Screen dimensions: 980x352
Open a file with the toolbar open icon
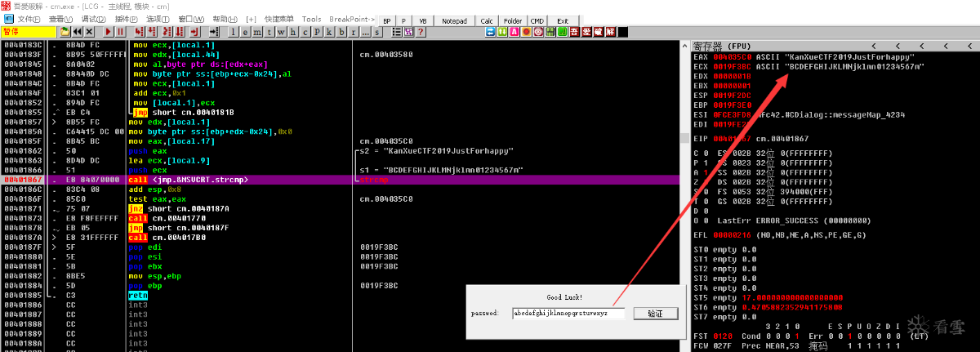[65, 32]
